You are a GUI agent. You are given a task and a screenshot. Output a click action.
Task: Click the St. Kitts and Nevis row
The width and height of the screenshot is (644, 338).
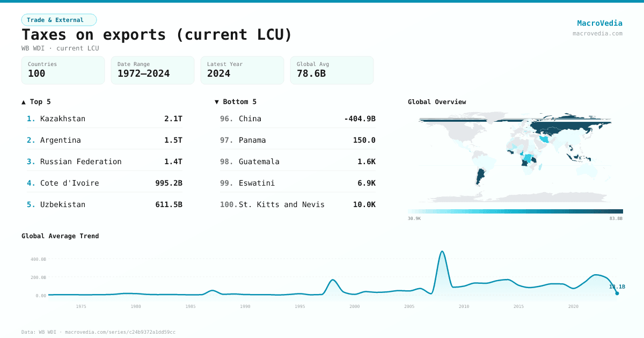coord(298,204)
